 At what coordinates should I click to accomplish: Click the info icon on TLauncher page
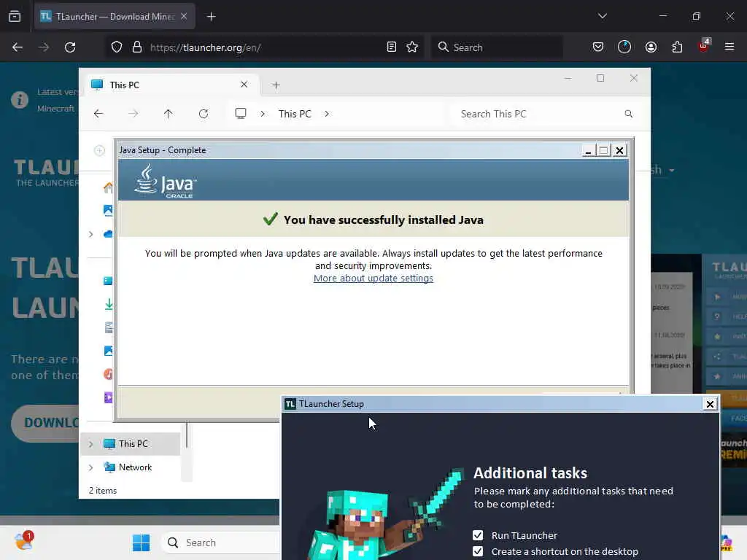tap(20, 100)
